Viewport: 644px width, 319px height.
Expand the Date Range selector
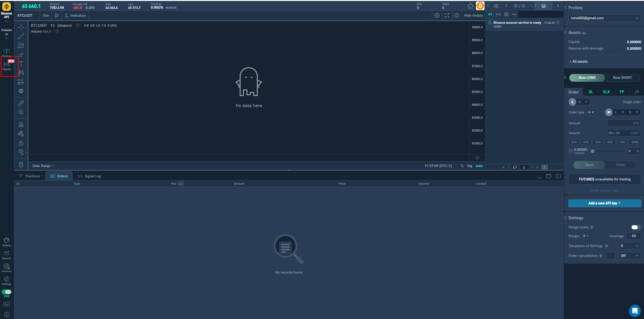43,166
